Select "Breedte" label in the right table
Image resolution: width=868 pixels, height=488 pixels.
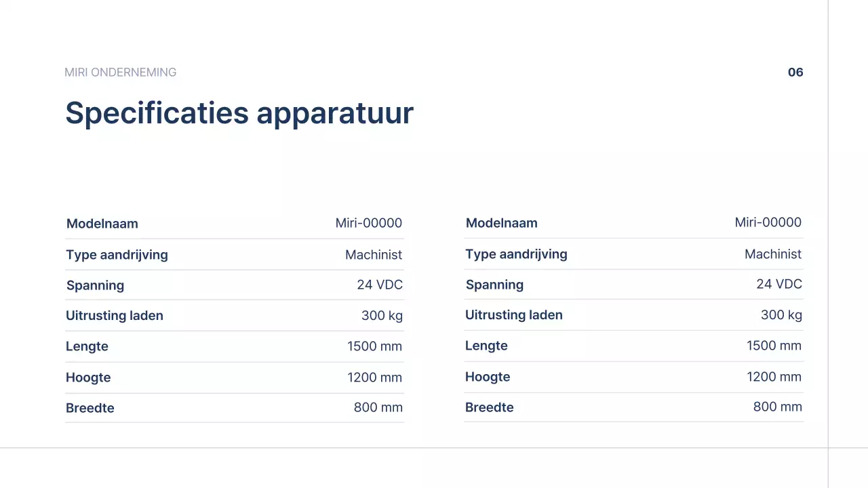tap(490, 407)
